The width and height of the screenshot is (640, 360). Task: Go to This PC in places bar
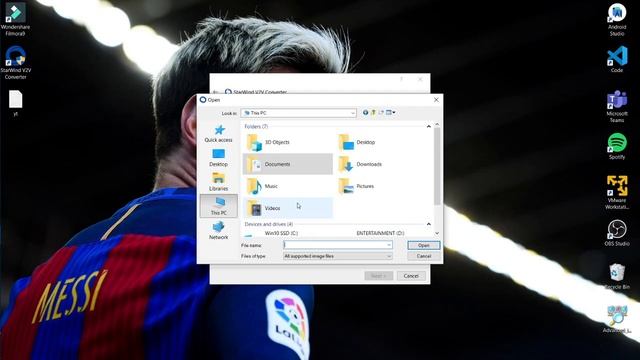coord(218,206)
